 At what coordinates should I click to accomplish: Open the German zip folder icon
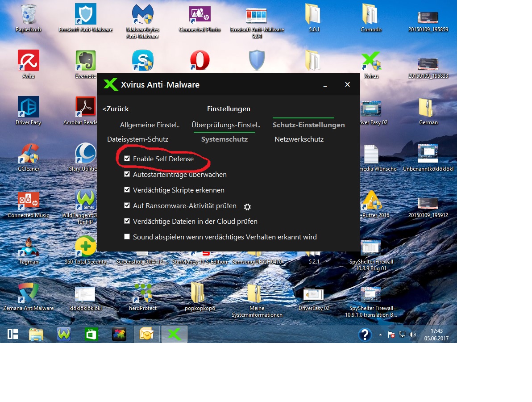click(x=425, y=107)
